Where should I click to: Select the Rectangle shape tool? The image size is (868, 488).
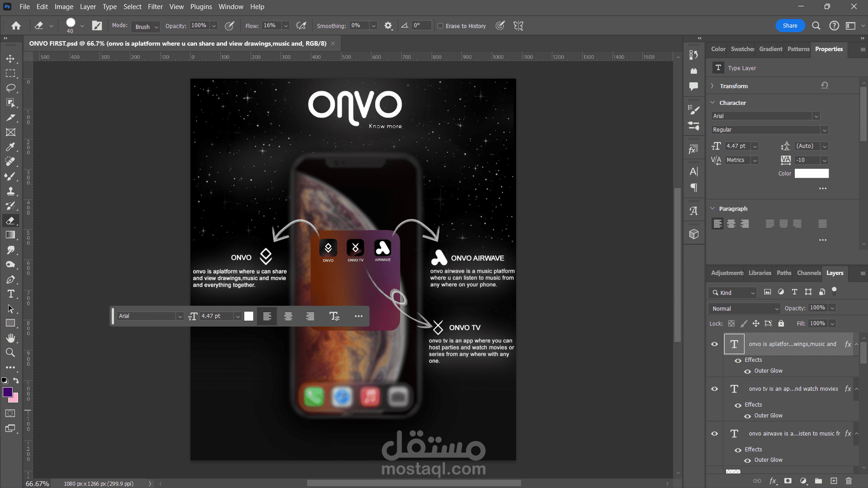coord(10,323)
